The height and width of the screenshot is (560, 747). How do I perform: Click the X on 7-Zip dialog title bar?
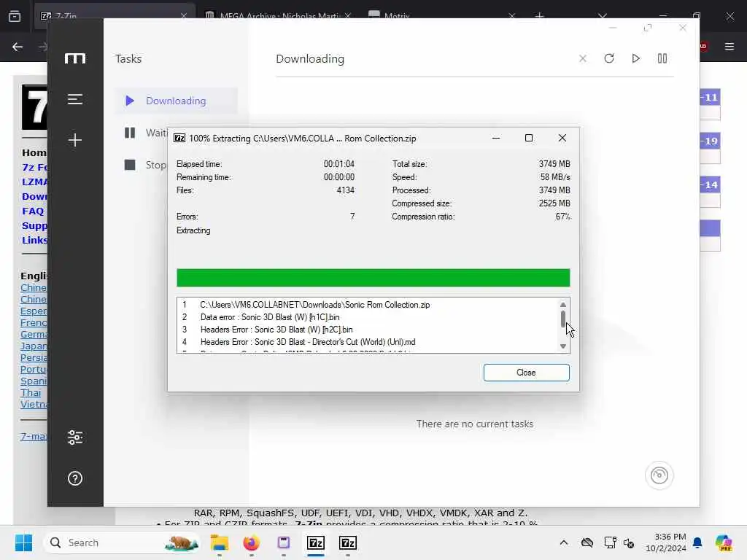pyautogui.click(x=562, y=138)
